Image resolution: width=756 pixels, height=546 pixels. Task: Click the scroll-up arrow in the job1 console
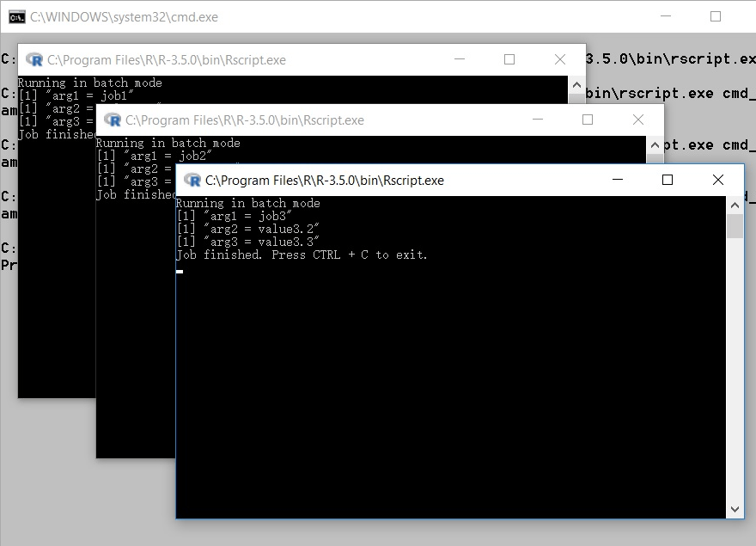click(576, 85)
